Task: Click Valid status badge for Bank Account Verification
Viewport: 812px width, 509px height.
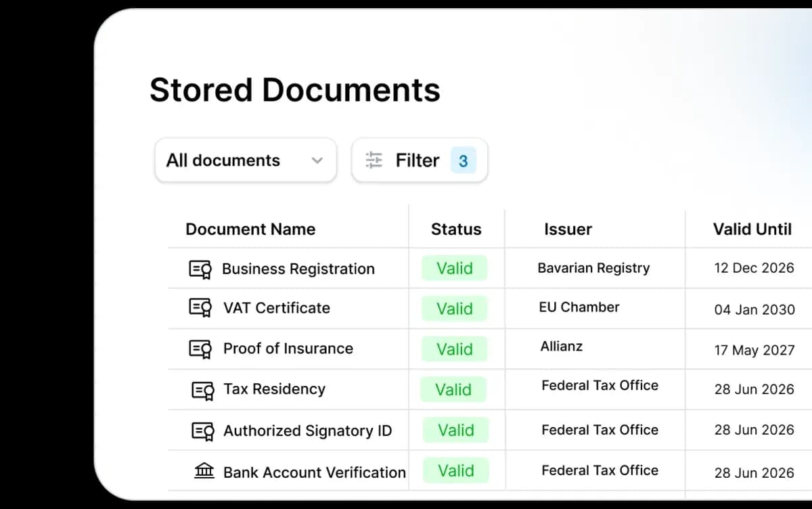Action: pos(456,470)
